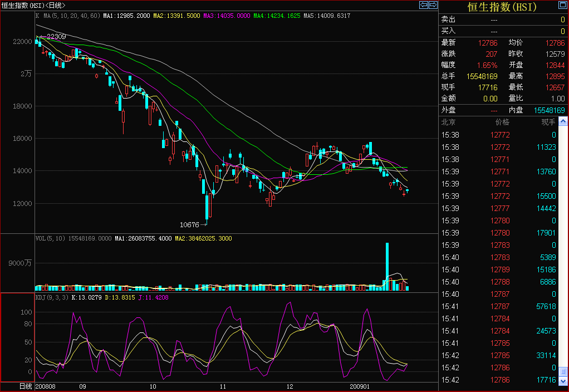Click the 昨收 value 12579
Image resolution: width=569 pixels, height=392 pixels.
[555, 54]
